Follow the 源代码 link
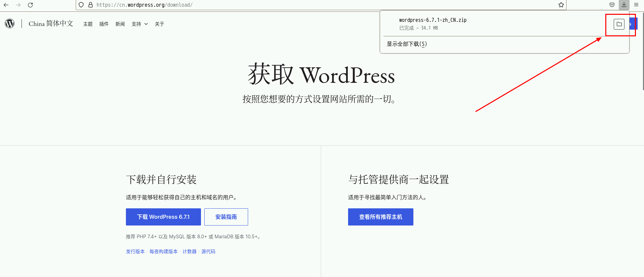The image size is (644, 277). point(208,251)
